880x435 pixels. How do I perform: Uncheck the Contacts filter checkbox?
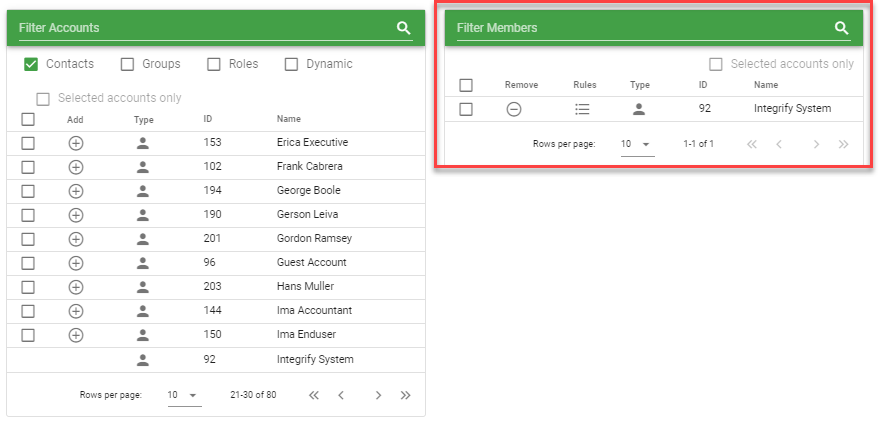coord(31,64)
